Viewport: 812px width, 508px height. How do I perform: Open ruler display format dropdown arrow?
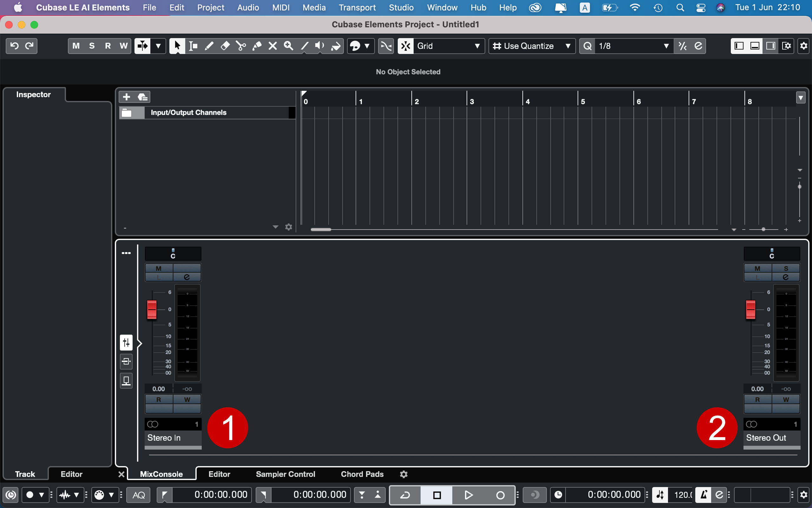coord(801,98)
